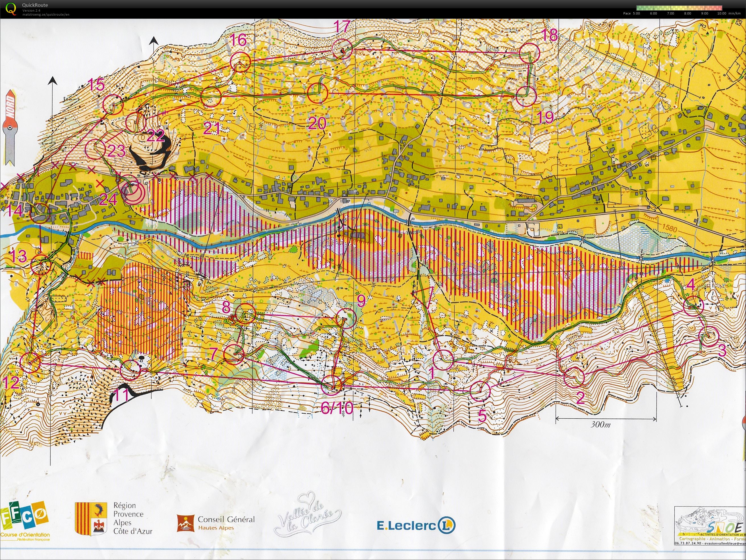Select the control 22 circle

coord(136,122)
